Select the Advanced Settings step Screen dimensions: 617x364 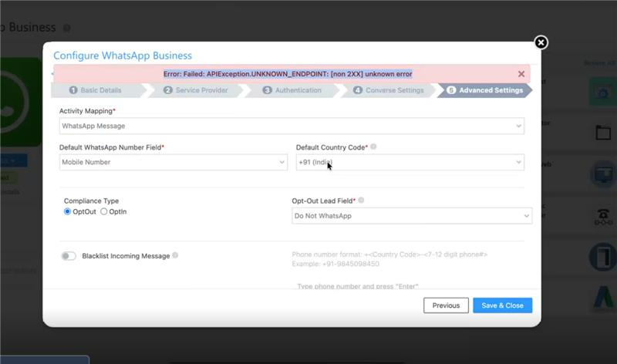pyautogui.click(x=485, y=90)
